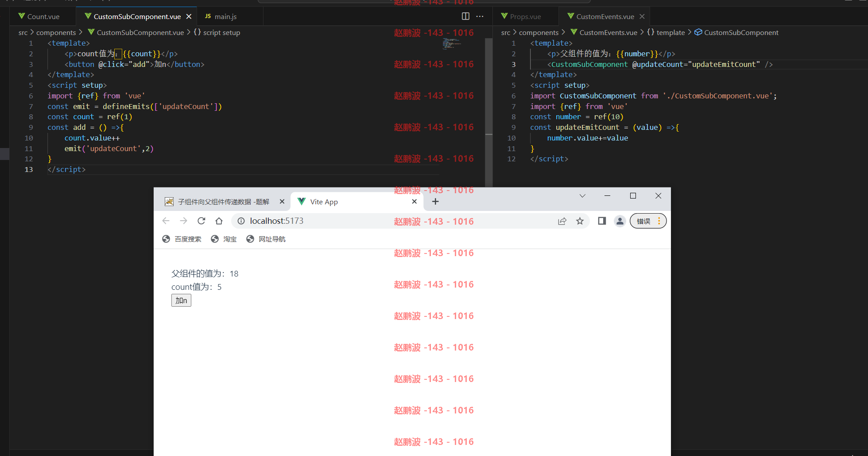The height and width of the screenshot is (456, 868).
Task: Open the '百度搜索' bookmark
Action: coord(182,239)
